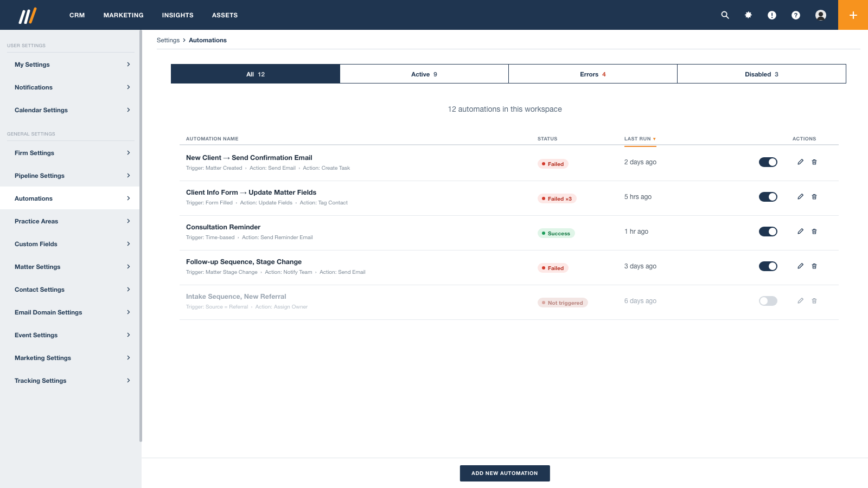Open the help question mark icon
This screenshot has height=488, width=868.
[796, 15]
